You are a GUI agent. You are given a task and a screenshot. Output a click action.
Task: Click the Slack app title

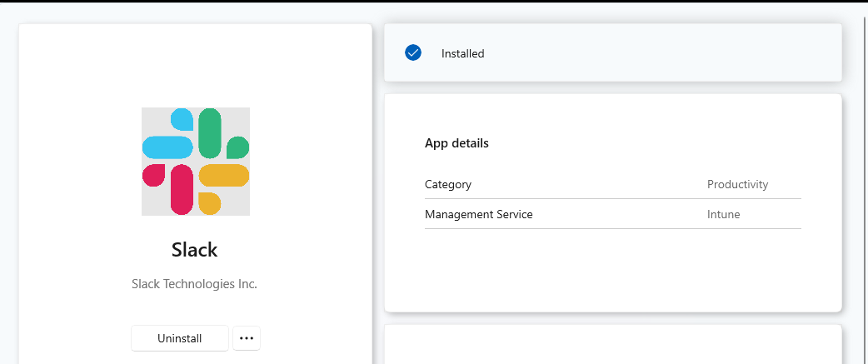[x=195, y=250]
